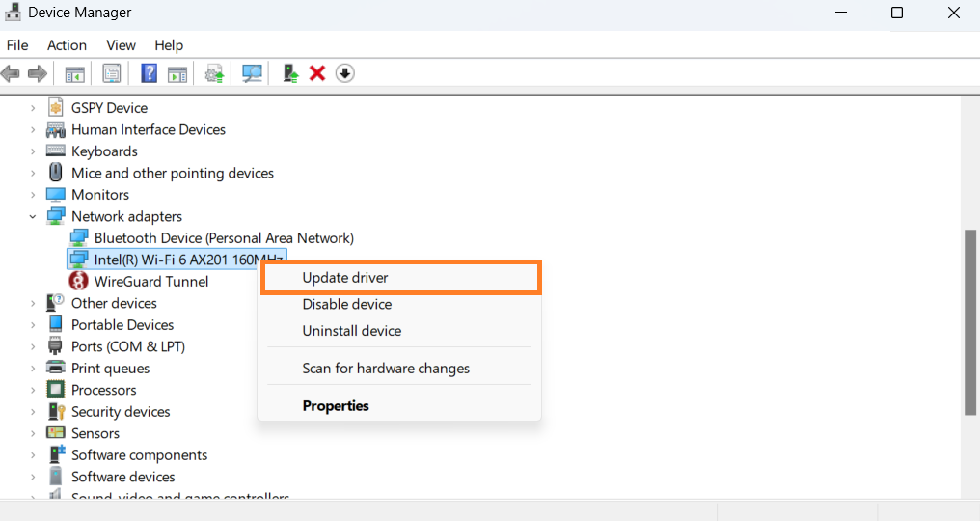Click the Device Manager title bar icon
The height and width of the screenshot is (521, 980).
click(13, 12)
